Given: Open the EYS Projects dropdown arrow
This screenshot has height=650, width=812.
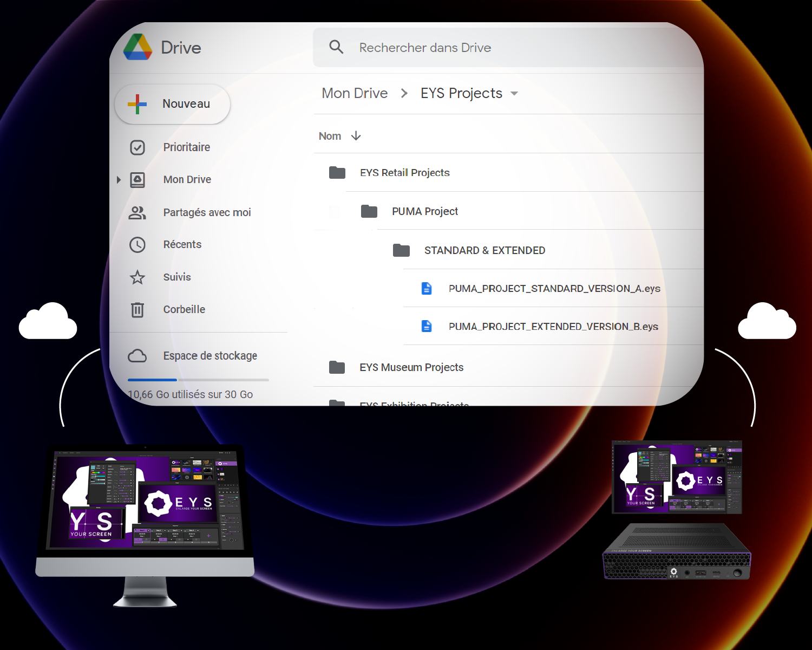Looking at the screenshot, I should pyautogui.click(x=514, y=94).
